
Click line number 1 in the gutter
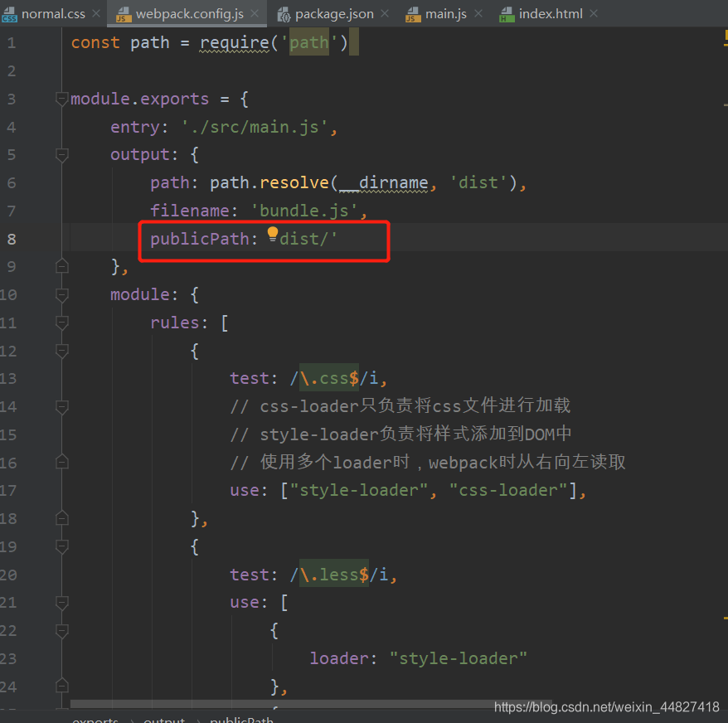12,43
